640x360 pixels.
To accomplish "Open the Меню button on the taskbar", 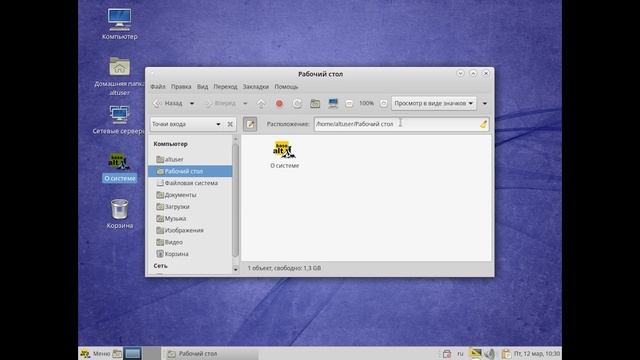I will (96, 353).
